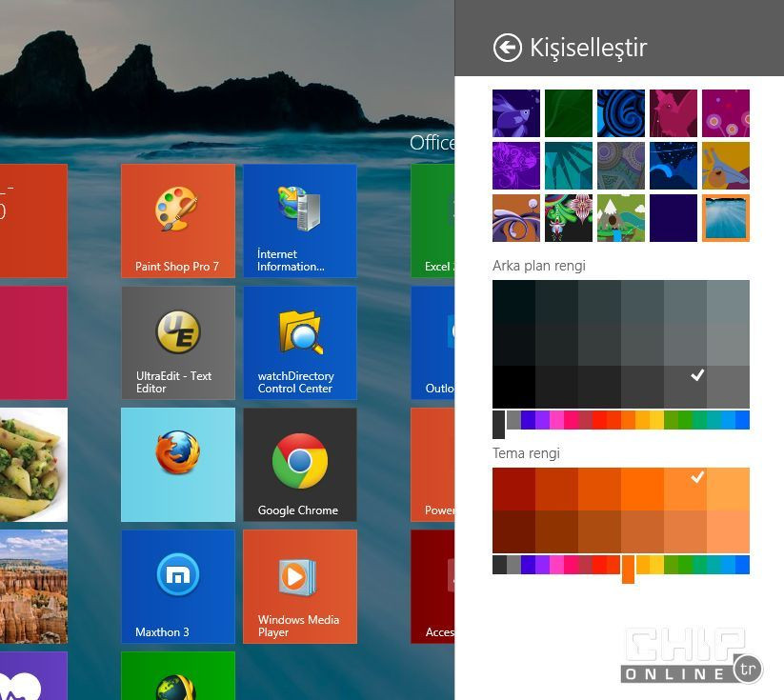Choose the plain dark navy background

[673, 218]
